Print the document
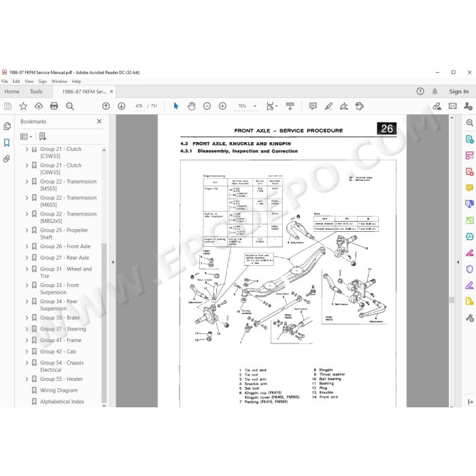Image resolution: width=476 pixels, height=476 pixels. 54,106
